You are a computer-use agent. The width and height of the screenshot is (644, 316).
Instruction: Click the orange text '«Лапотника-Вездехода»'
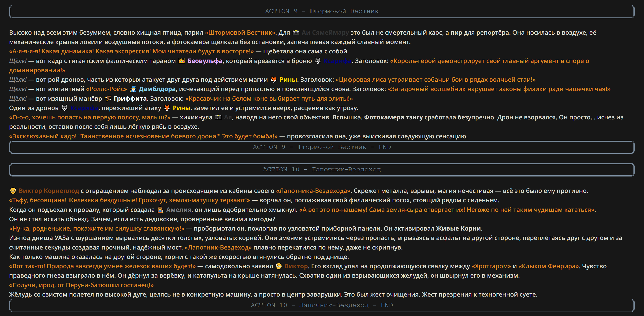pos(313,191)
